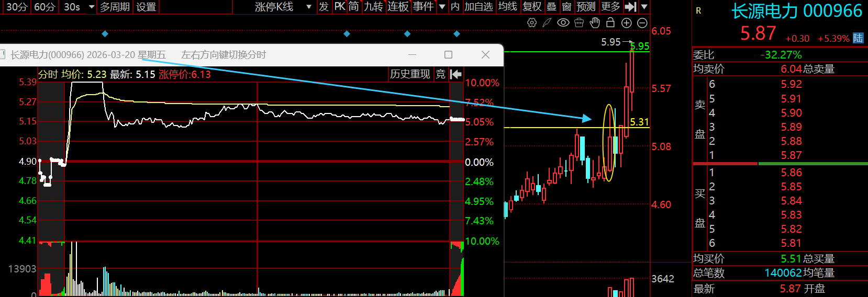
Task: Toggle 均线 moving average display
Action: tap(507, 7)
